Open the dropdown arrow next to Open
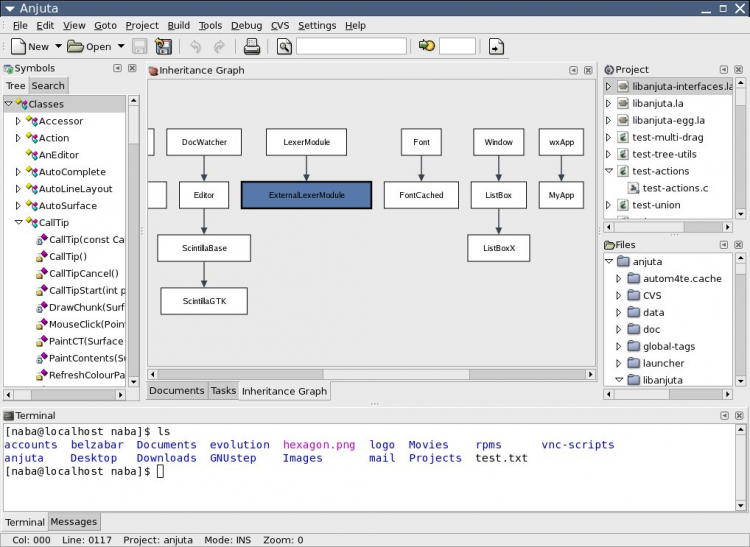The image size is (750, 547). [121, 46]
